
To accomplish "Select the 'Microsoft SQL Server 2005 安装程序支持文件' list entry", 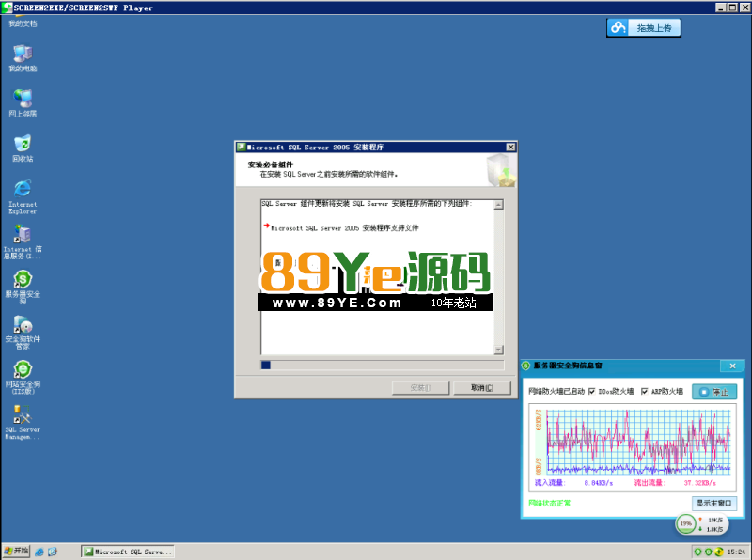I will click(345, 228).
